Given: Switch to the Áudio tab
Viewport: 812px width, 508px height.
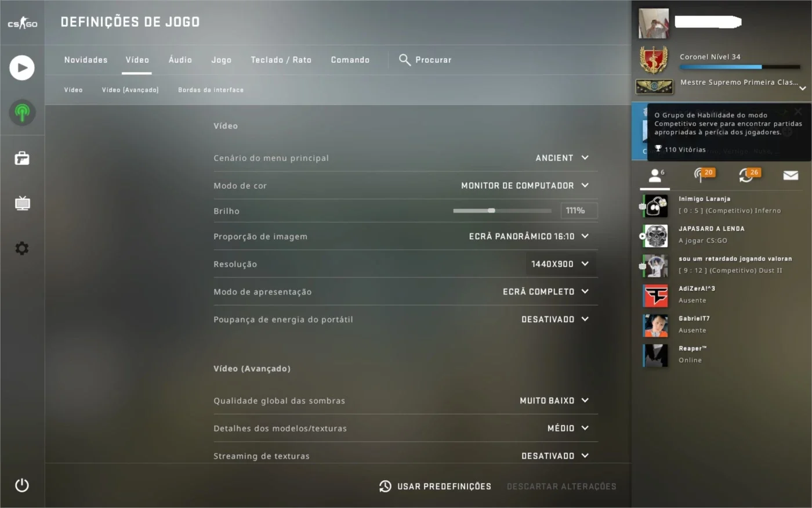Looking at the screenshot, I should 180,60.
